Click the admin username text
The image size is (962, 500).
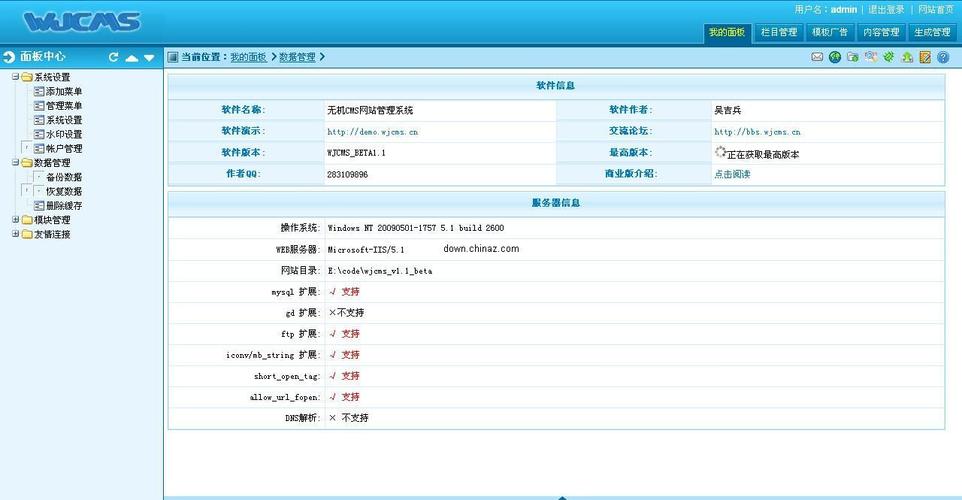click(x=844, y=9)
